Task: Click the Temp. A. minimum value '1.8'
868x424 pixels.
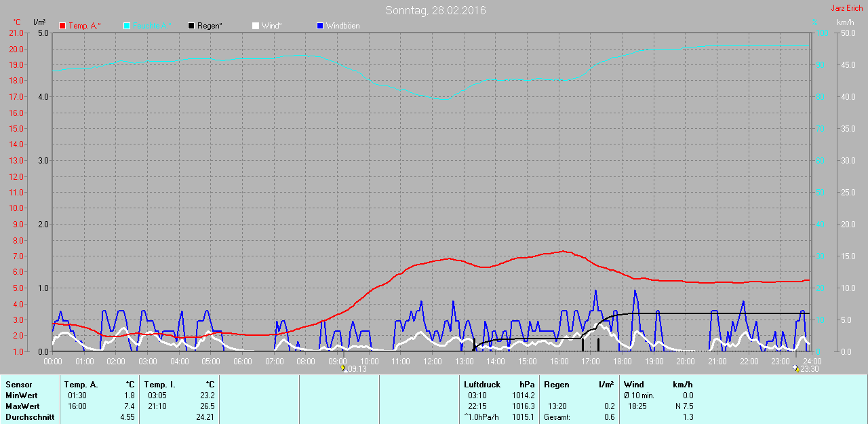Action: [x=129, y=396]
